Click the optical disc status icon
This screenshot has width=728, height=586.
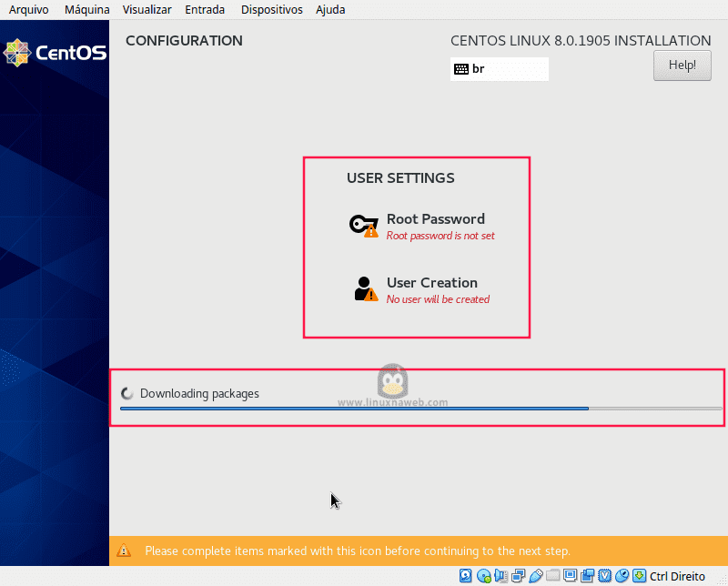tap(484, 576)
